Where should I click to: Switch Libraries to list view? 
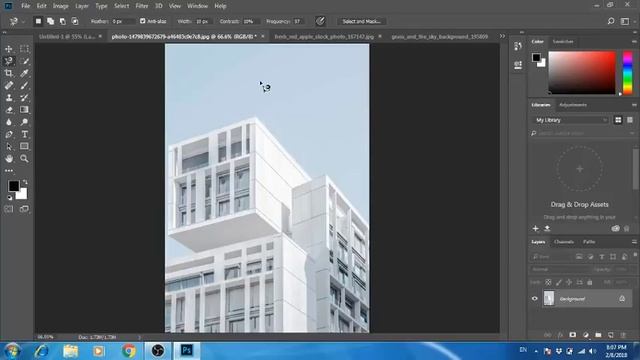630,120
